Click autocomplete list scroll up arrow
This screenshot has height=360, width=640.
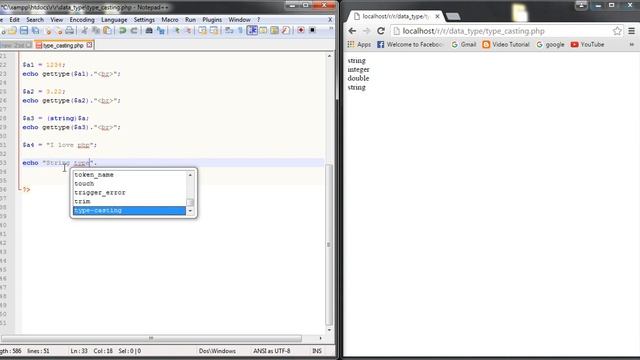pos(190,175)
